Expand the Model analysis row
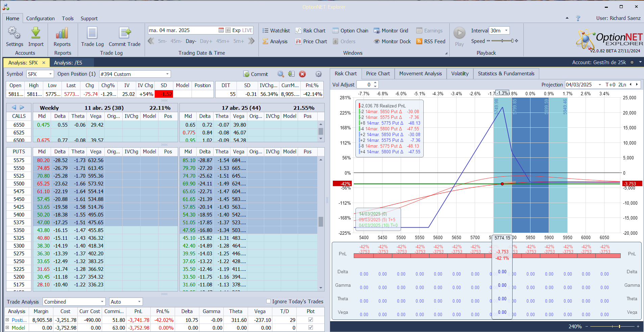This screenshot has width=644, height=332. tap(7, 328)
